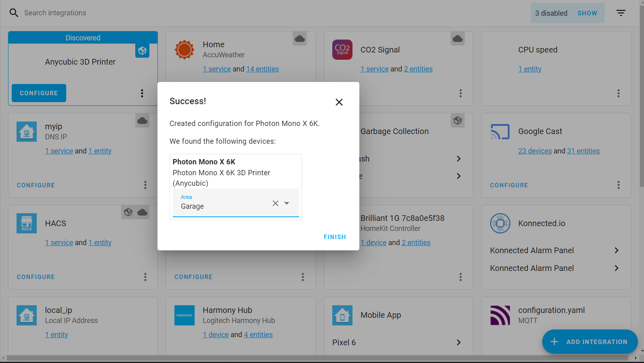Open CO2 Signal overflow menu

[461, 93]
